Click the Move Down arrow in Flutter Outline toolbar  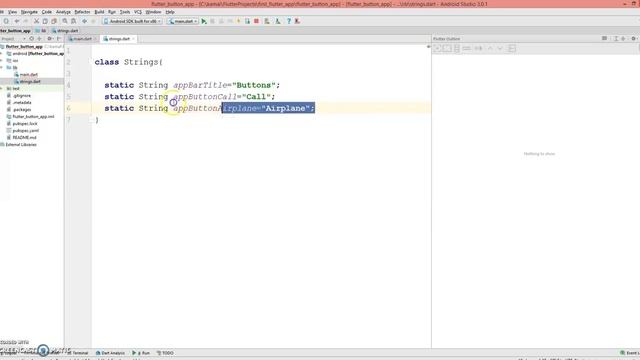[500, 49]
